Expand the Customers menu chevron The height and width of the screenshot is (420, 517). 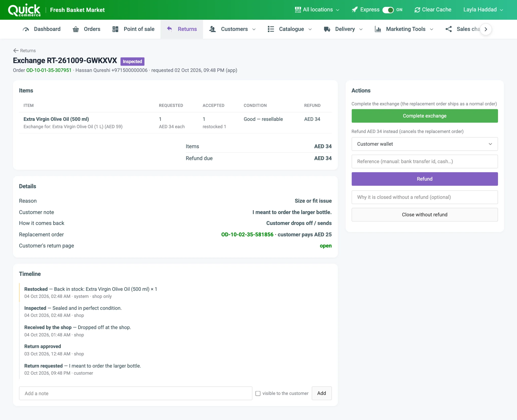coord(254,29)
